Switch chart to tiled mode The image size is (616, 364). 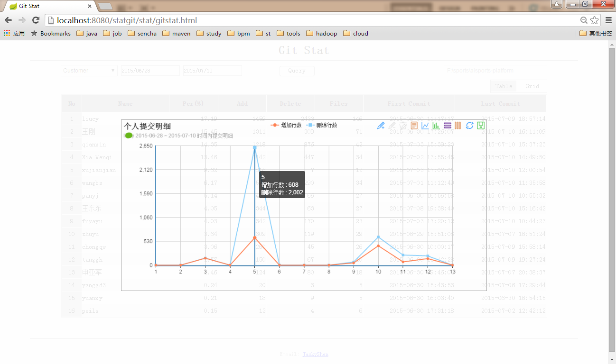458,126
